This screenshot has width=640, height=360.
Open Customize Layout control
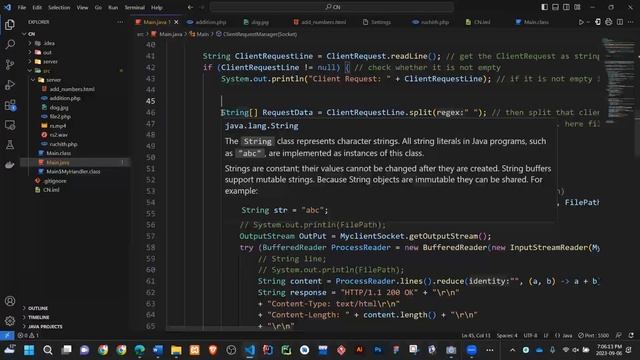pos(577,7)
